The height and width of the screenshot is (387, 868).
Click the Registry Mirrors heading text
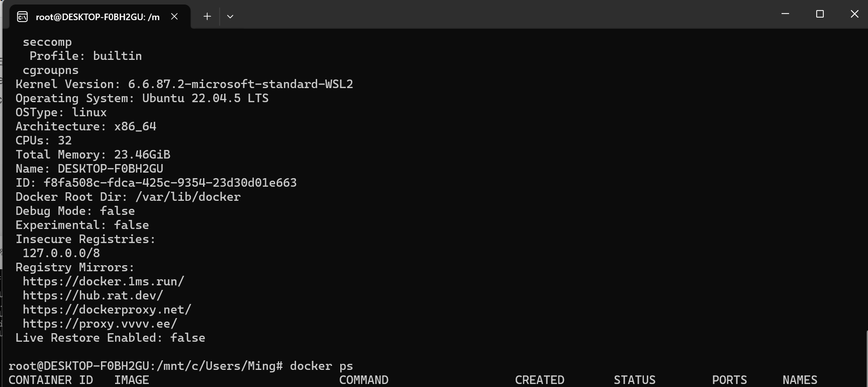pos(74,267)
